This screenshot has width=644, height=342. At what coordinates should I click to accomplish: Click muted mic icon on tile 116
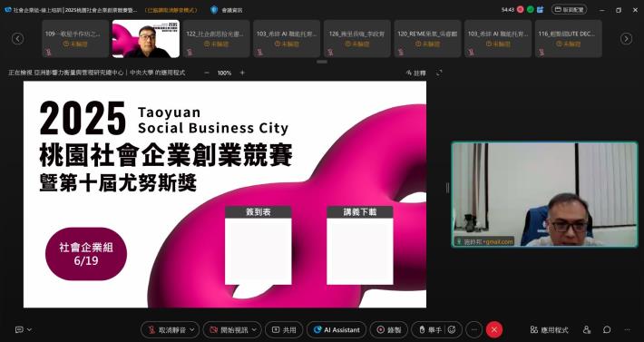[542, 52]
